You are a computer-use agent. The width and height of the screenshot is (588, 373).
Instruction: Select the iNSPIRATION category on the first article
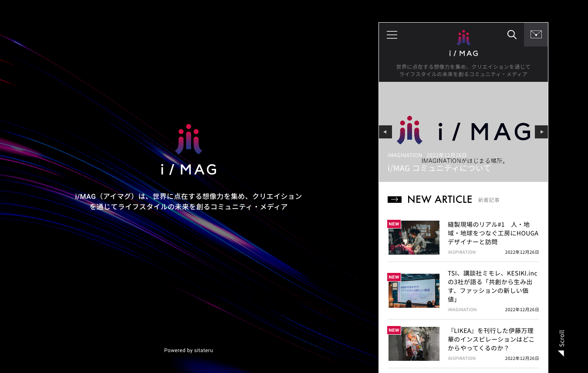point(461,252)
